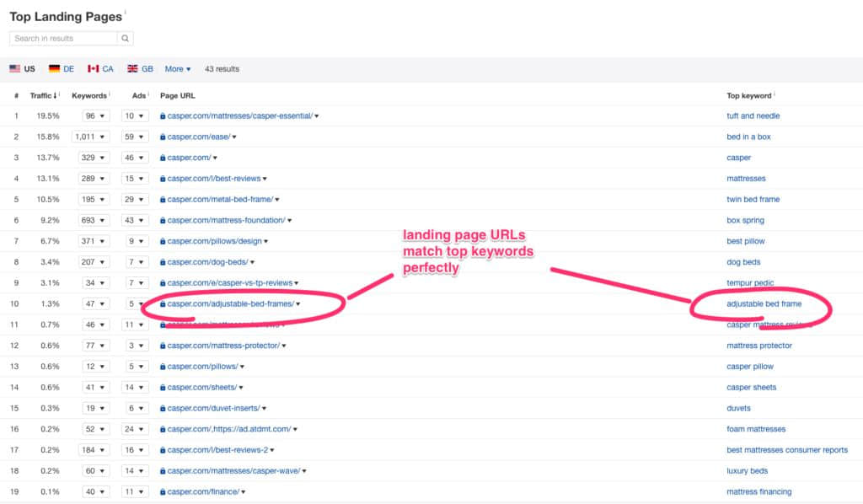Click the 'luxury beds' keyword

[747, 471]
